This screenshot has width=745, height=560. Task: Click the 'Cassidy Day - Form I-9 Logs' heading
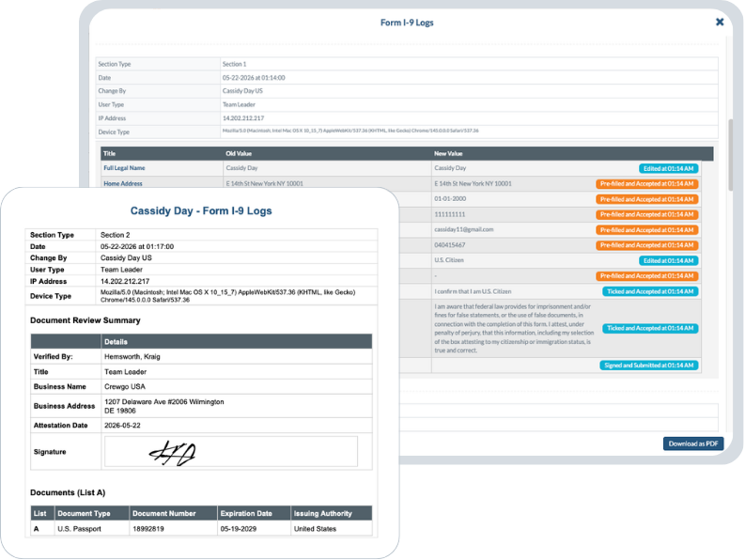tap(201, 210)
